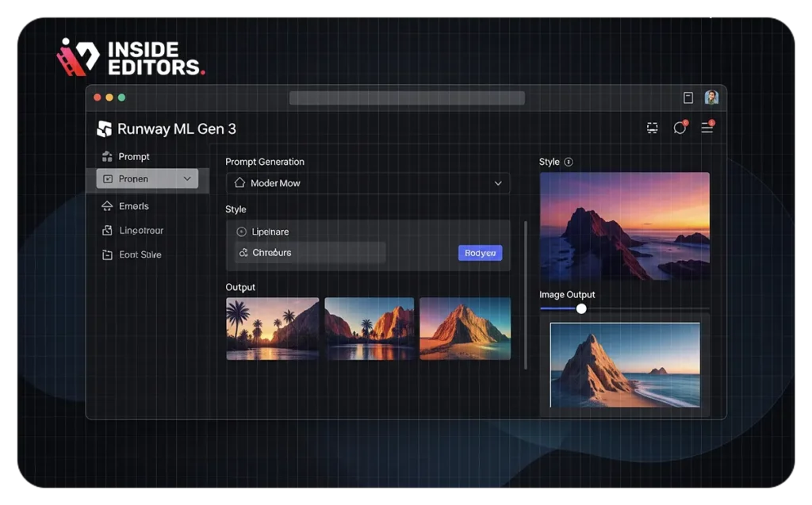Click the blue Rodyen button
Screen dimensions: 812x505
pos(480,253)
